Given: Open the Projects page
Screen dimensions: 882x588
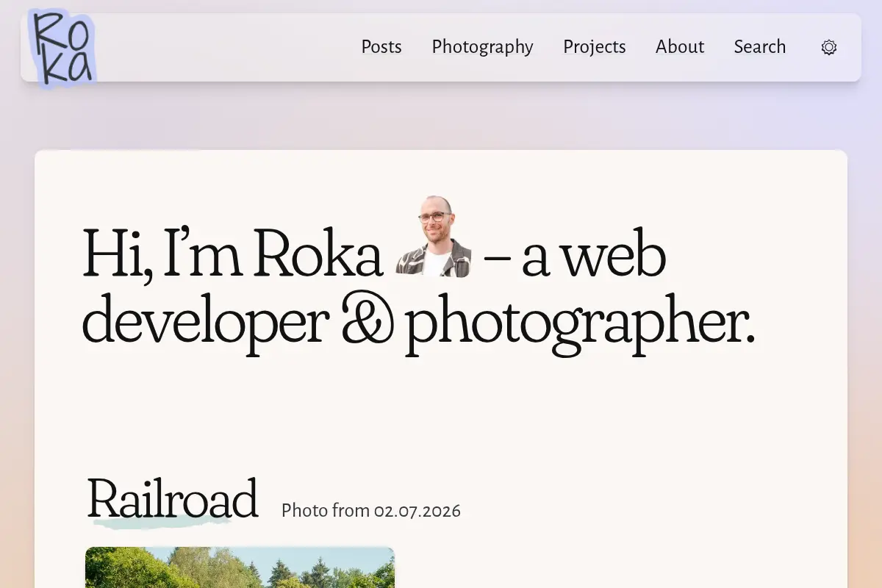Looking at the screenshot, I should 595,47.
